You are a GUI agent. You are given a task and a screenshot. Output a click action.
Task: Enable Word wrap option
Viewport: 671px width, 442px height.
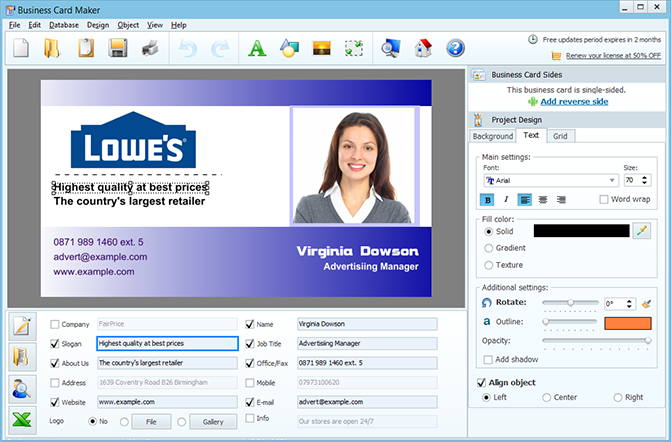pos(604,199)
